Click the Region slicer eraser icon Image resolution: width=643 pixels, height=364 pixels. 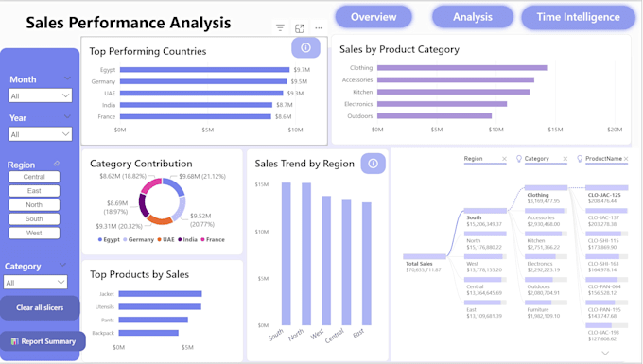57,164
